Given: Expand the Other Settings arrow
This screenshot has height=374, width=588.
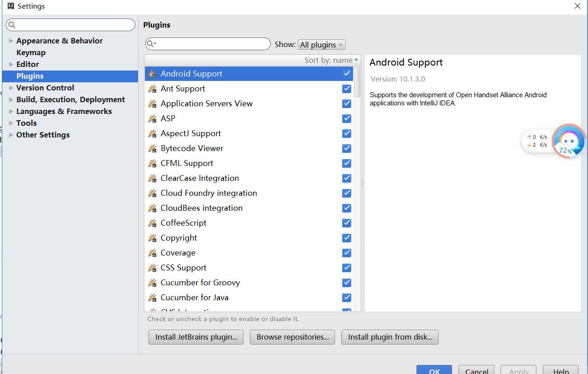Looking at the screenshot, I should [x=11, y=135].
